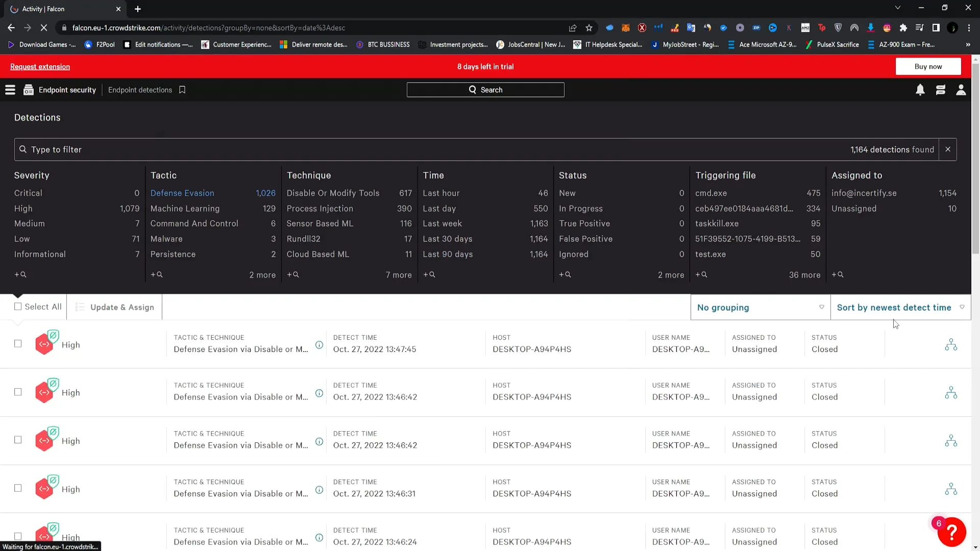Click the Type to filter input field
980x551 pixels.
pos(204,149)
